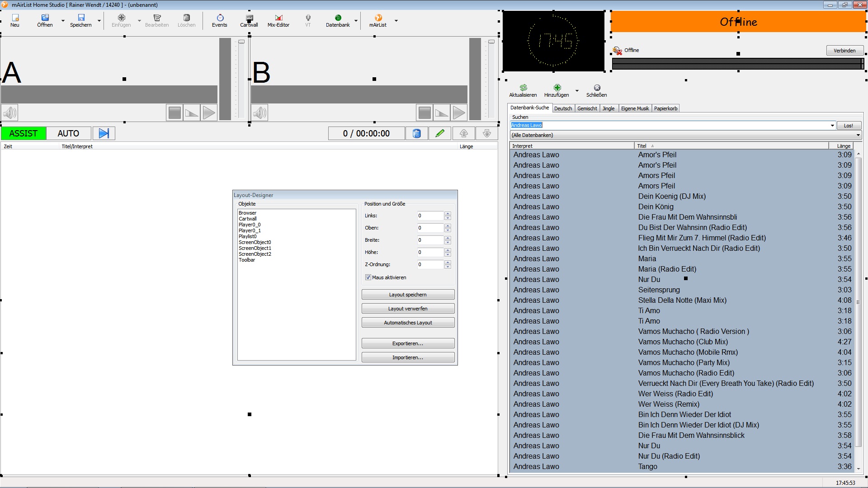Click Automatisches Layout button
This screenshot has width=868, height=488.
408,323
